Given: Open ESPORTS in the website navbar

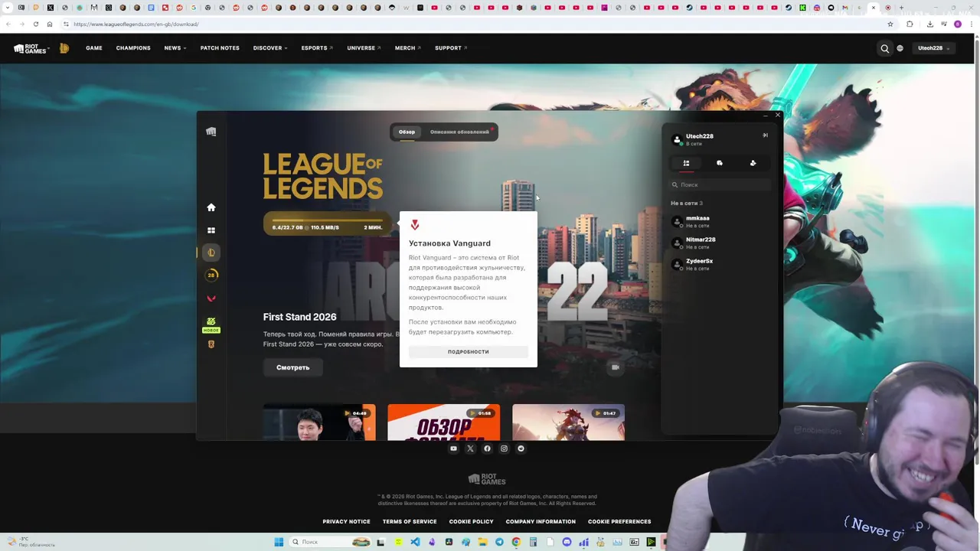Looking at the screenshot, I should point(317,48).
